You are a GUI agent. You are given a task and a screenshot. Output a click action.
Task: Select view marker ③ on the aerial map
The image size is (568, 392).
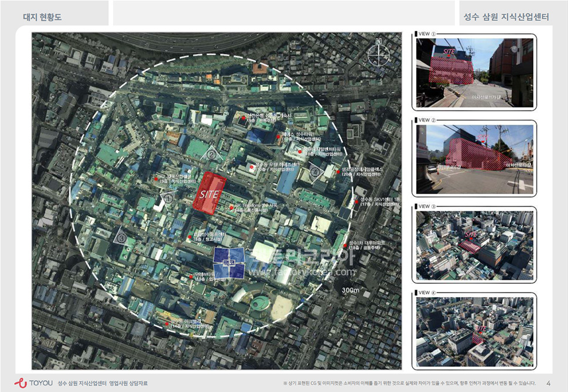121,236
